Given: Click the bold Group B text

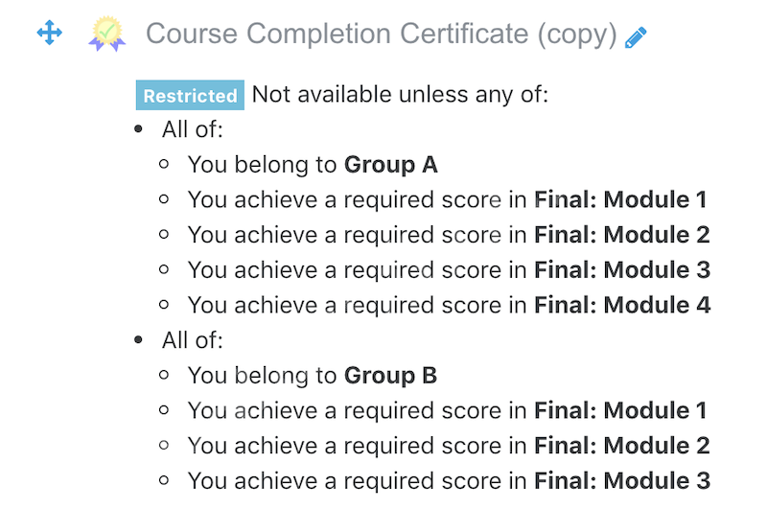Looking at the screenshot, I should click(390, 376).
